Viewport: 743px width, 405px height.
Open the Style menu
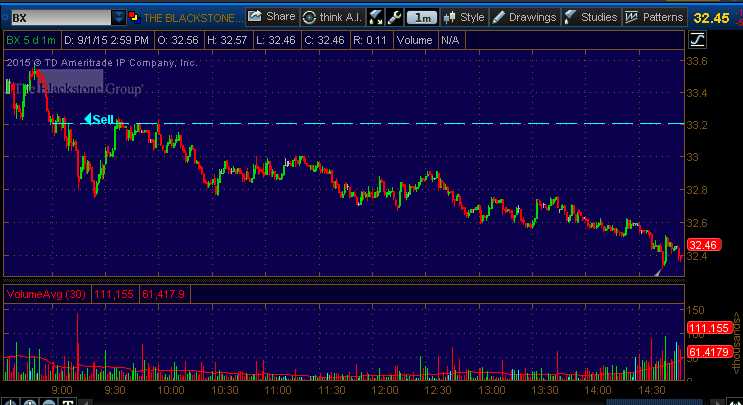pyautogui.click(x=464, y=17)
